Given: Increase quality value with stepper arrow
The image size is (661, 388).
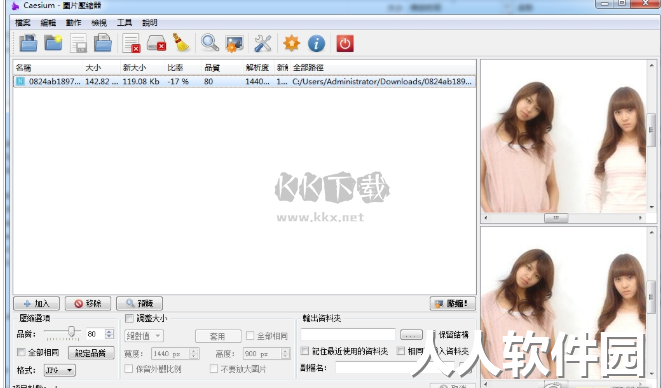Looking at the screenshot, I should point(110,331).
